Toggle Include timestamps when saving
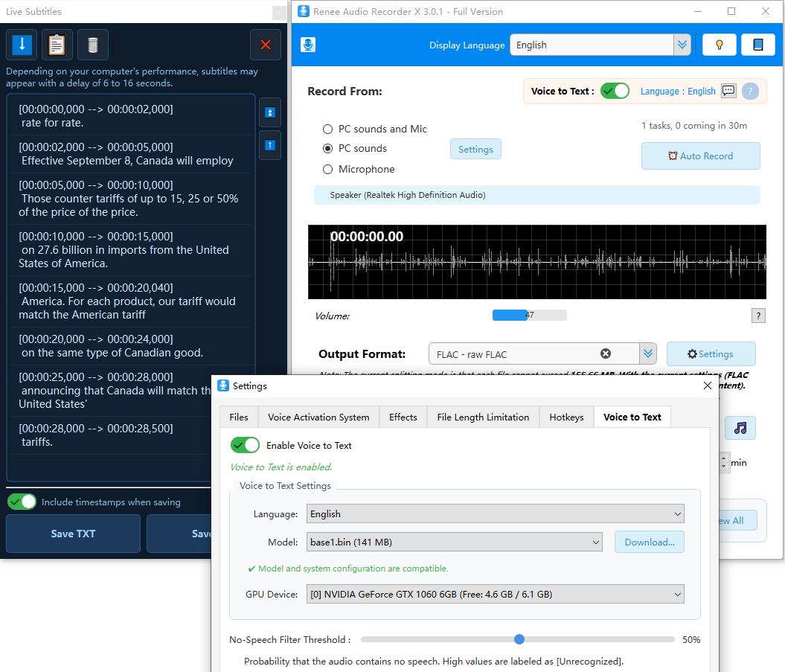This screenshot has height=672, width=785. coord(22,502)
